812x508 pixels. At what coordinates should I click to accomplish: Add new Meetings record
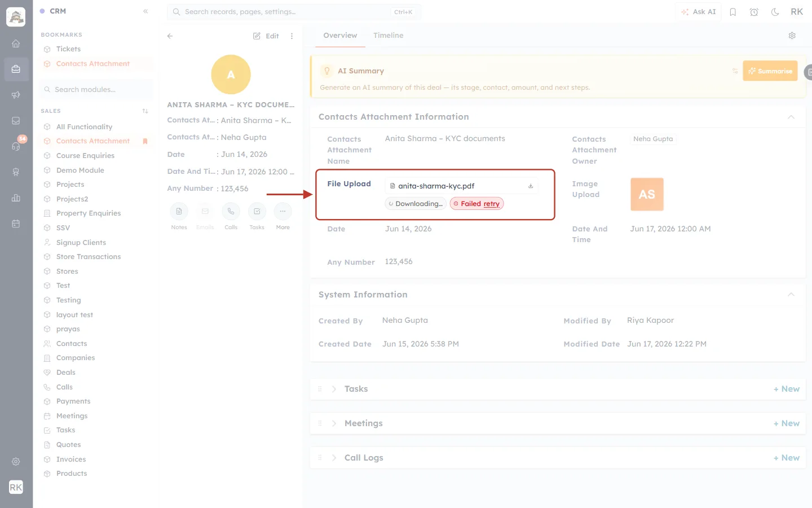tap(787, 423)
